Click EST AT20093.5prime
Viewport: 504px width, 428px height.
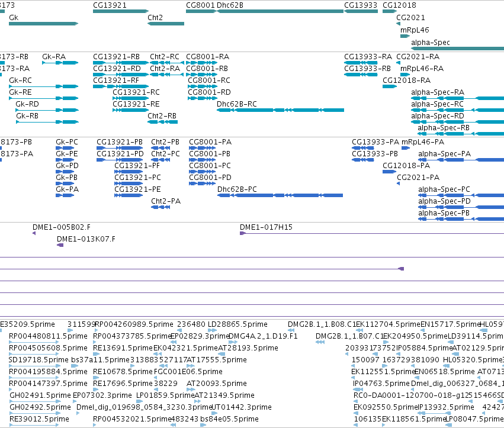(x=191, y=390)
